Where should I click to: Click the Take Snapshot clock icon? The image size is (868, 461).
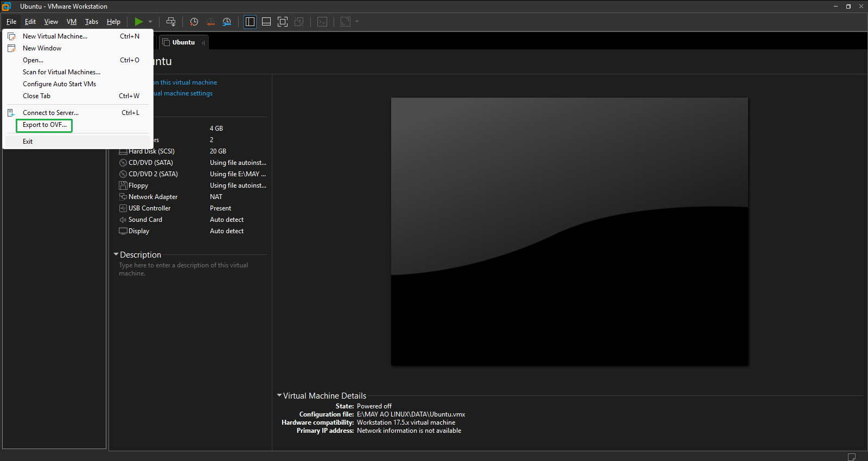pos(194,22)
